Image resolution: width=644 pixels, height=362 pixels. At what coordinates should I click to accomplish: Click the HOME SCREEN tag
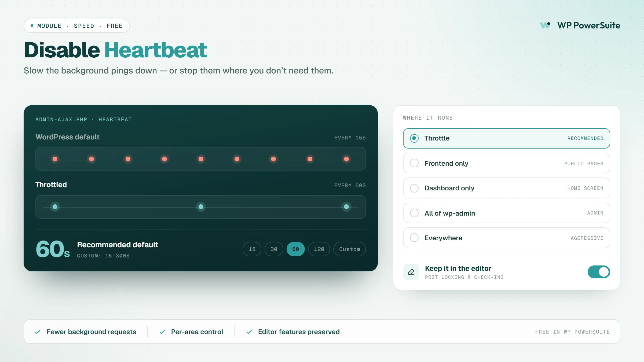pos(585,188)
